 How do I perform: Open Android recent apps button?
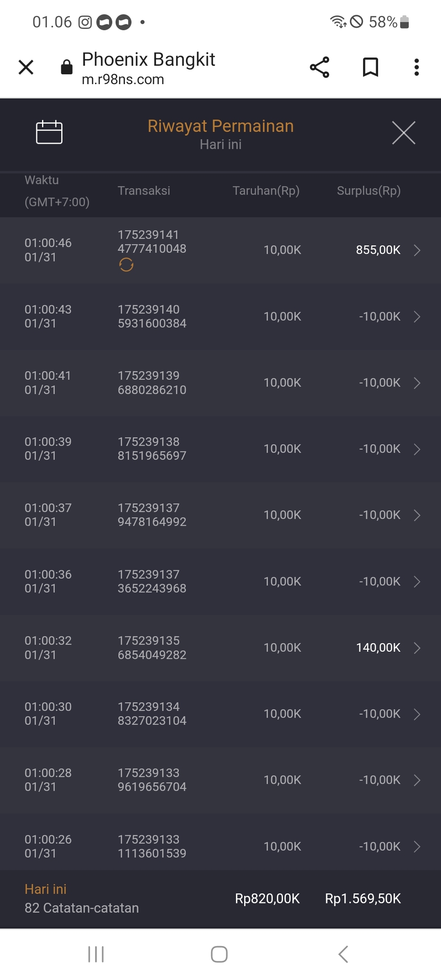pos(96,954)
